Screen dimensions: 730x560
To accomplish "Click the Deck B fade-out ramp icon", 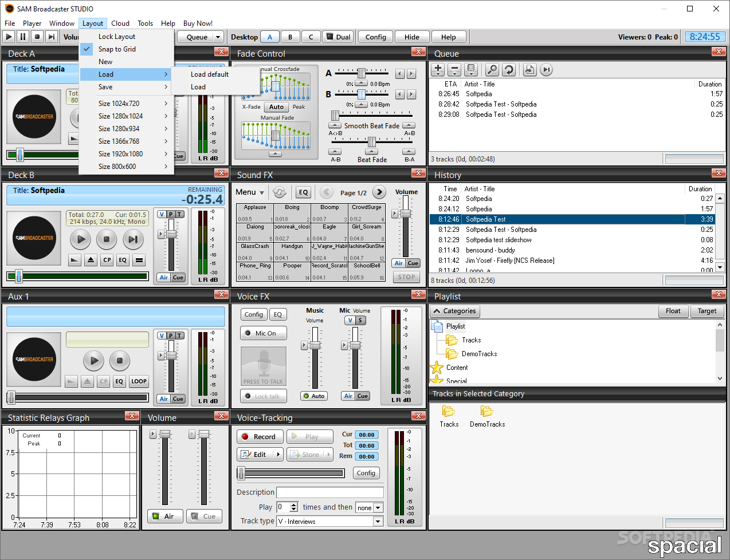I will tap(74, 260).
